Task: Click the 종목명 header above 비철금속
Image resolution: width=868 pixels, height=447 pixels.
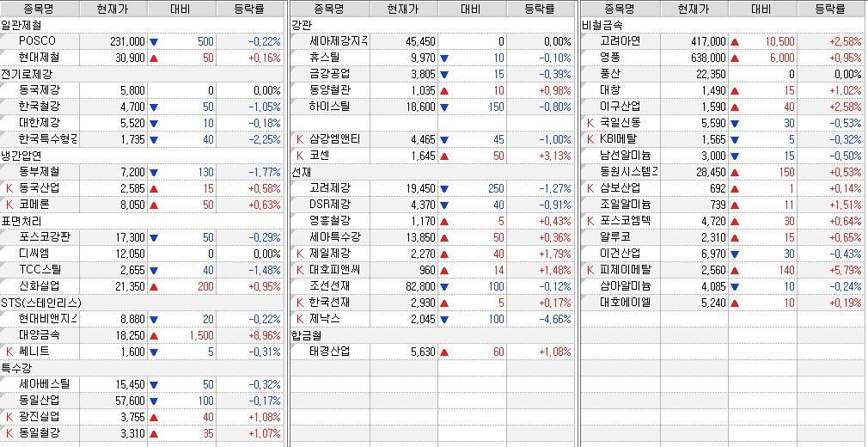Action: 620,9
